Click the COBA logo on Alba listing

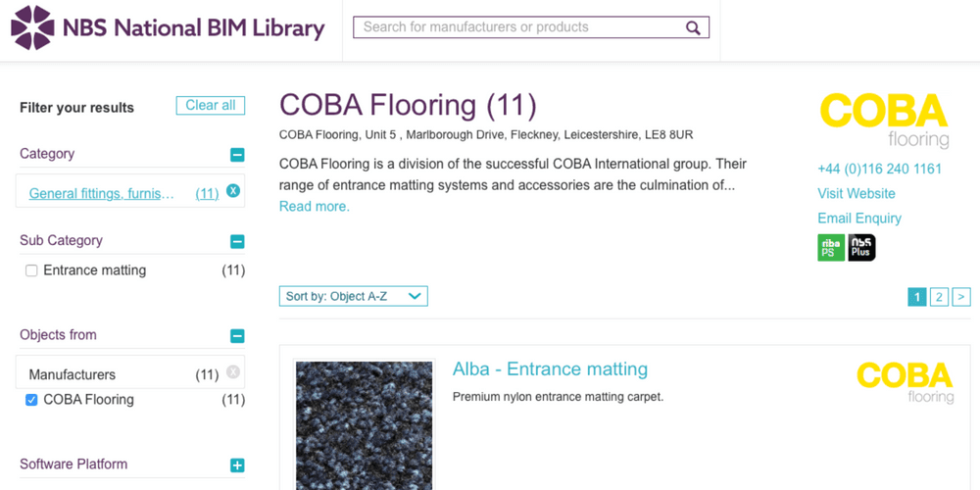[904, 382]
